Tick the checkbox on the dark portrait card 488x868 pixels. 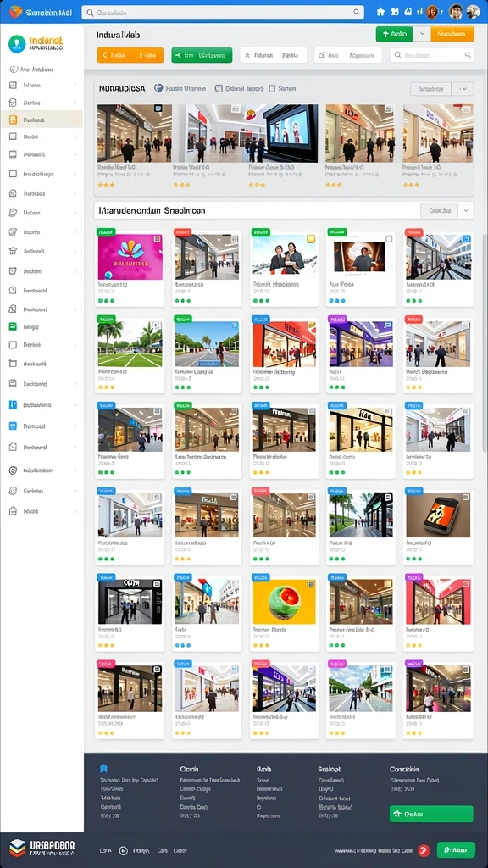(388, 239)
